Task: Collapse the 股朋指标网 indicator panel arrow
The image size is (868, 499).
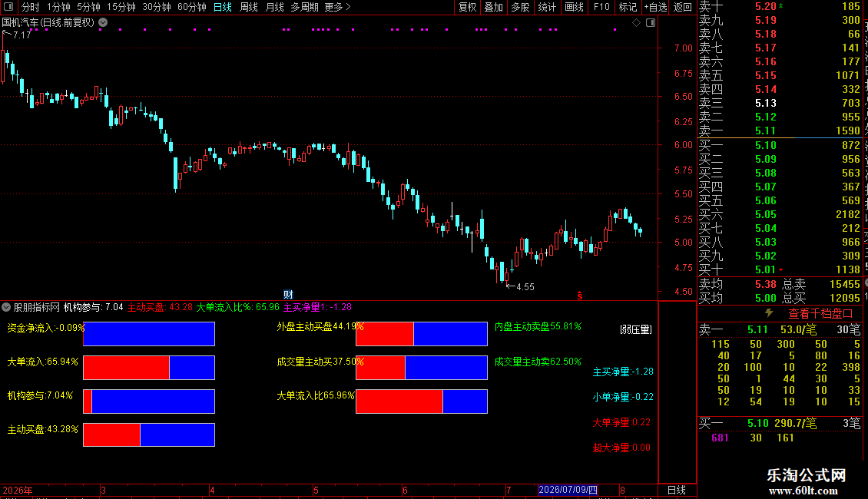Action: click(x=6, y=307)
